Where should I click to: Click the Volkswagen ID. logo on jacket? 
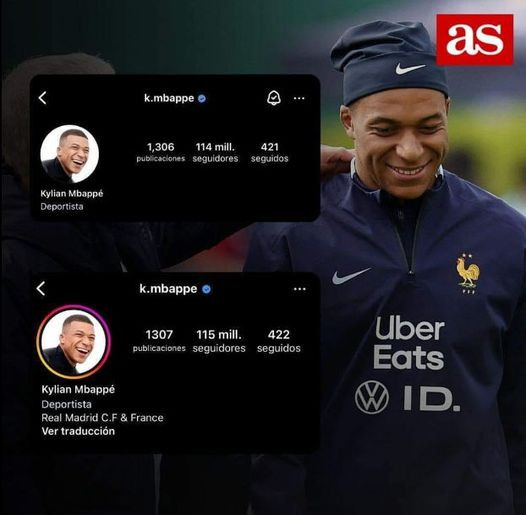(407, 397)
